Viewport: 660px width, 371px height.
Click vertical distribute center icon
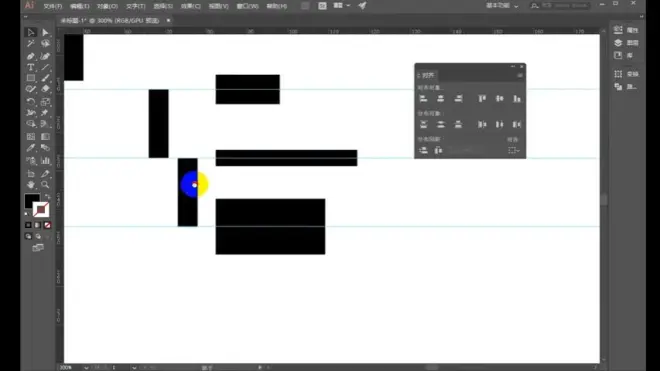[x=440, y=124]
